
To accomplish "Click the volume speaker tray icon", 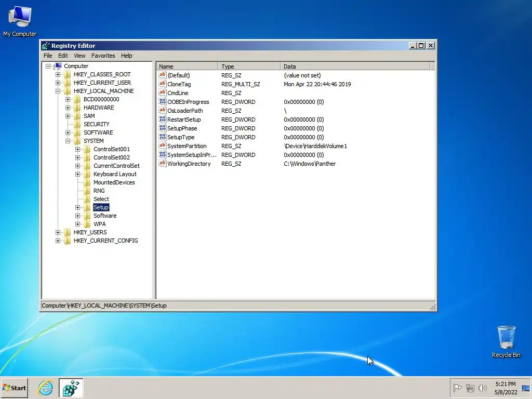I will tap(482, 388).
